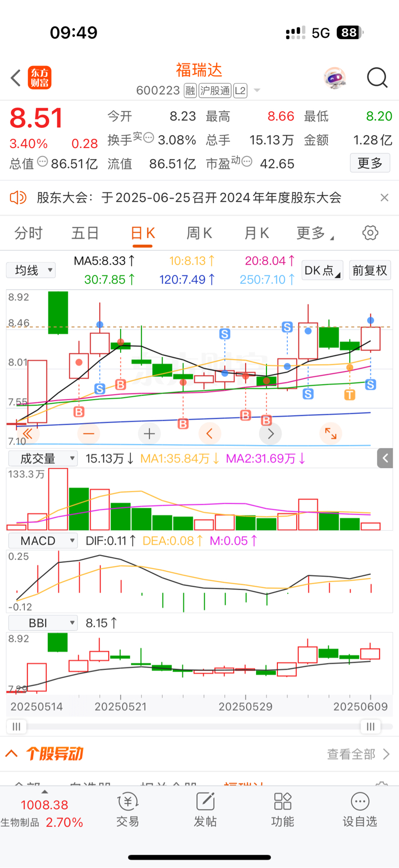Image resolution: width=399 pixels, height=868 pixels.
Task: Zoom out chart with minus button
Action: 89,433
